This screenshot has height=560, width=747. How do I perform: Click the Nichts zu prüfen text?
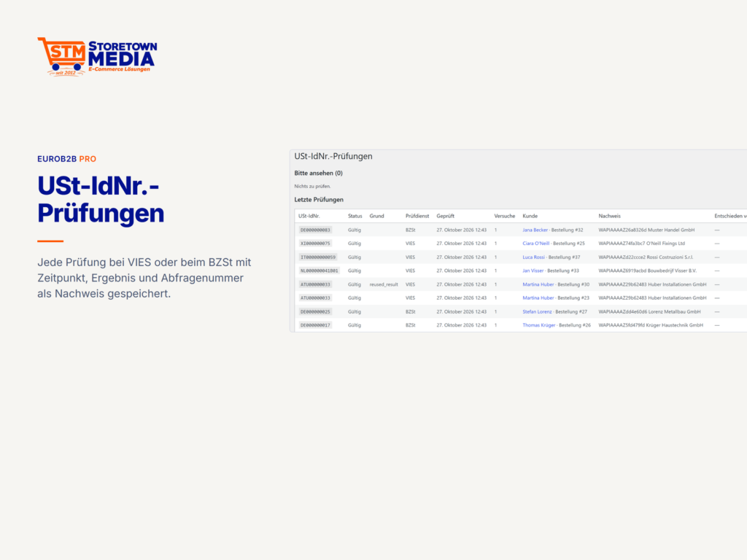[x=312, y=186]
